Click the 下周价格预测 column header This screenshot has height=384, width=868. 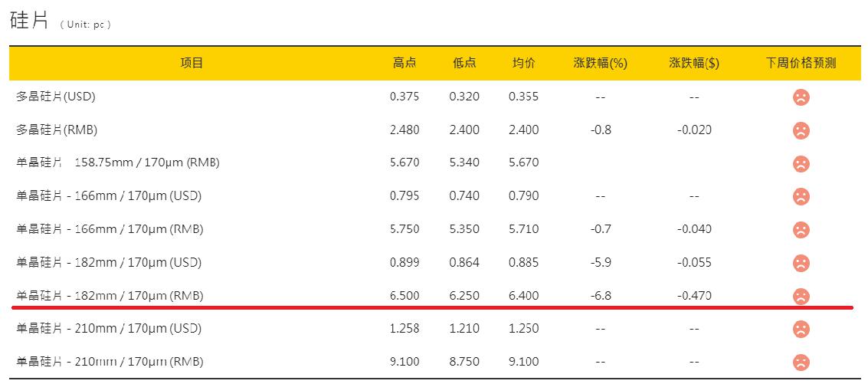coord(801,63)
